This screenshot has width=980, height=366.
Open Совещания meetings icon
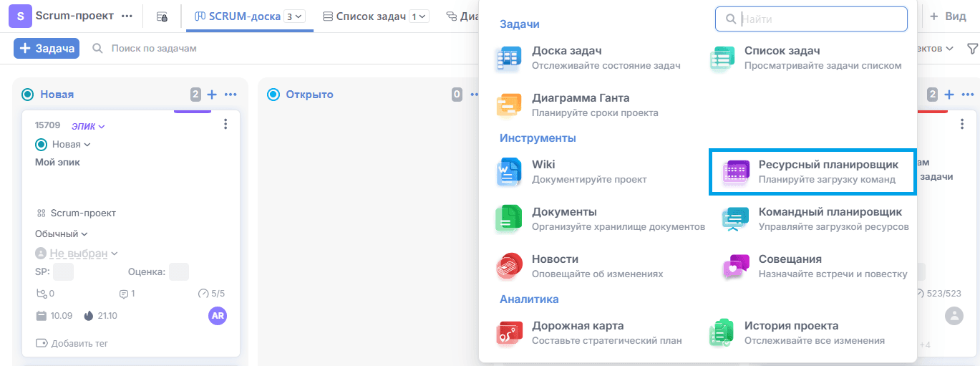(735, 266)
